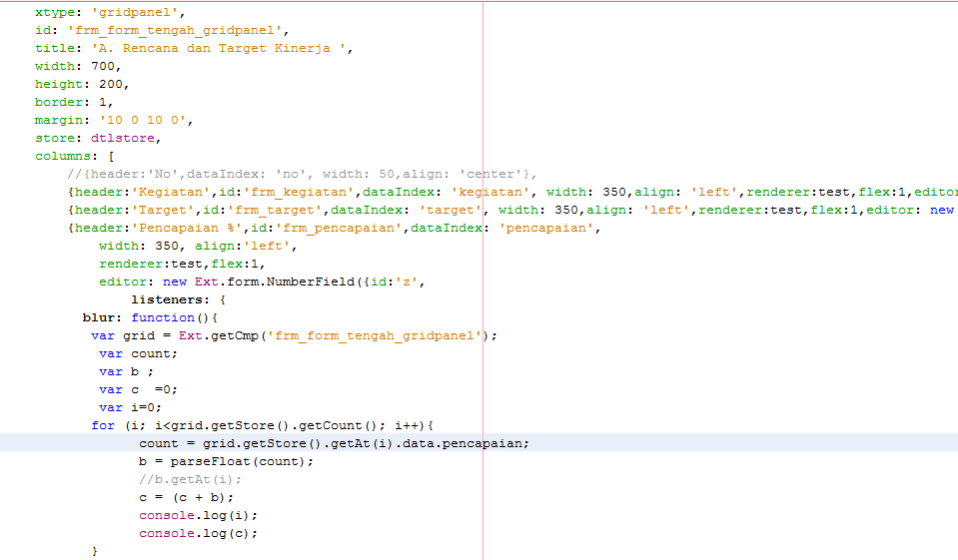The image size is (958, 560).
Task: Click the commented-out 'No' header line
Action: click(x=302, y=174)
